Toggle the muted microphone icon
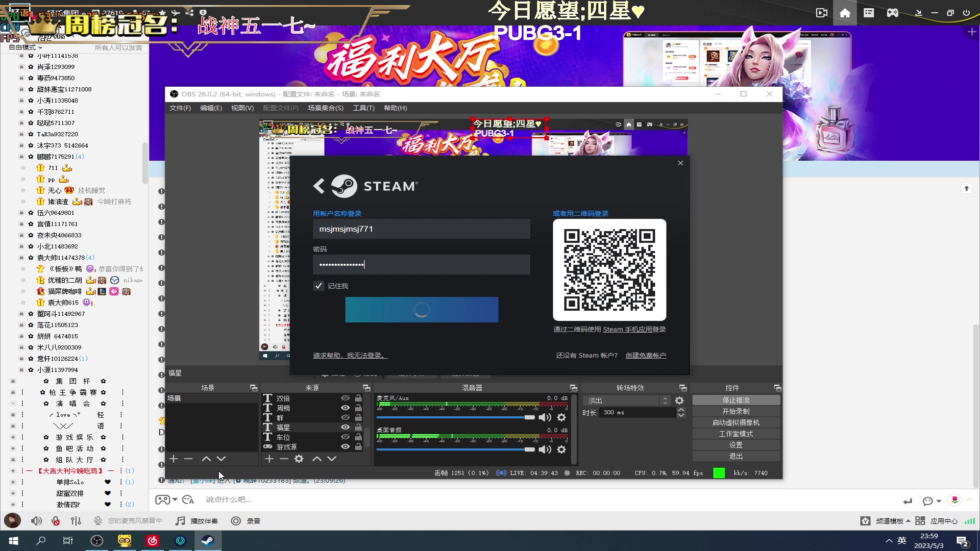The height and width of the screenshot is (551, 980). click(56, 521)
